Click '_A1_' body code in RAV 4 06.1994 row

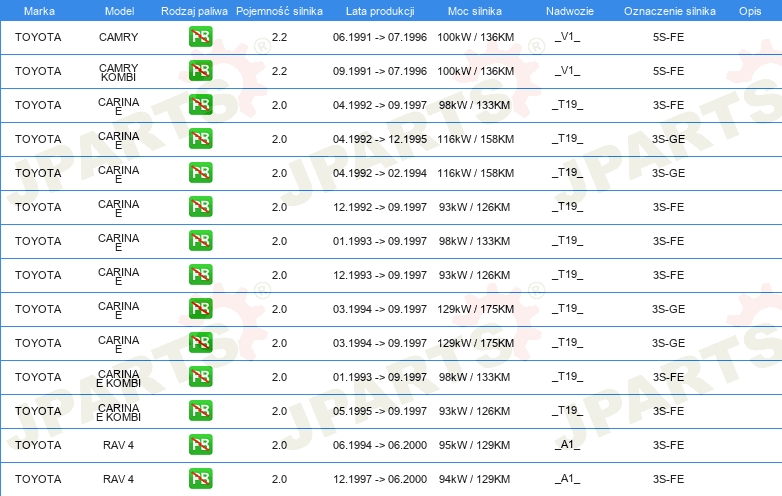click(x=568, y=444)
